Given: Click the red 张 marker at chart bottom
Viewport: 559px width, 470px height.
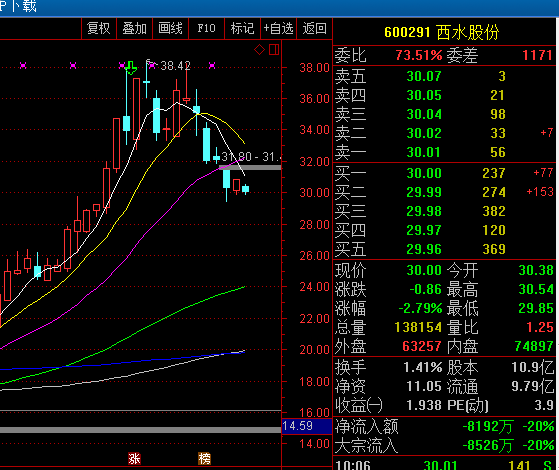Looking at the screenshot, I should coord(134,458).
